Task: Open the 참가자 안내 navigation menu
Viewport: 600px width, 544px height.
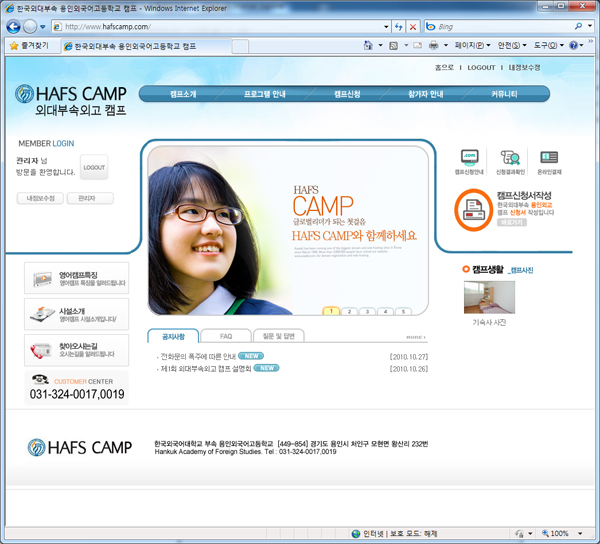Action: coord(426,94)
